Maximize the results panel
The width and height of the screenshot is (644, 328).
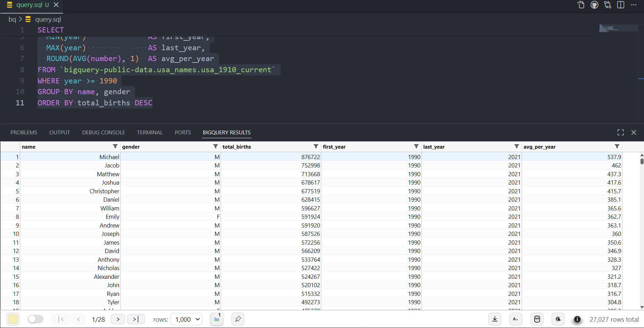(x=621, y=133)
